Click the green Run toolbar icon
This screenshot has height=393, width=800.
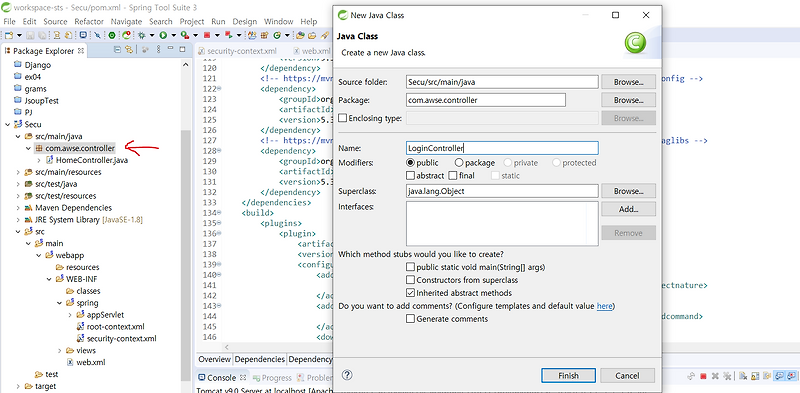coord(163,35)
